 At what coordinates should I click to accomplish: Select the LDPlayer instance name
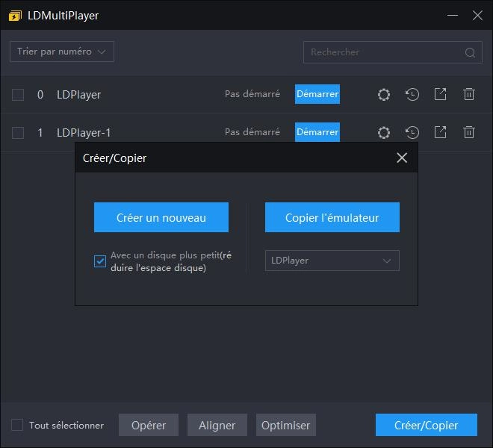pos(78,95)
